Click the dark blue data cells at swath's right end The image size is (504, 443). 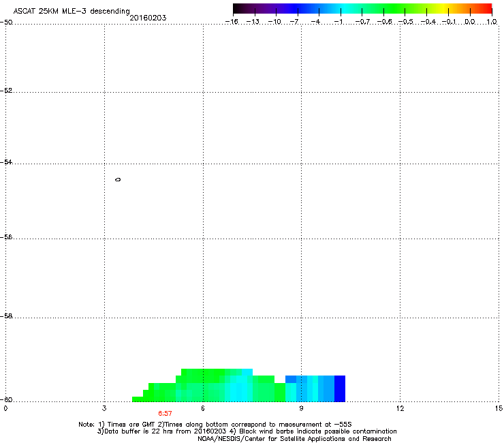340,388
